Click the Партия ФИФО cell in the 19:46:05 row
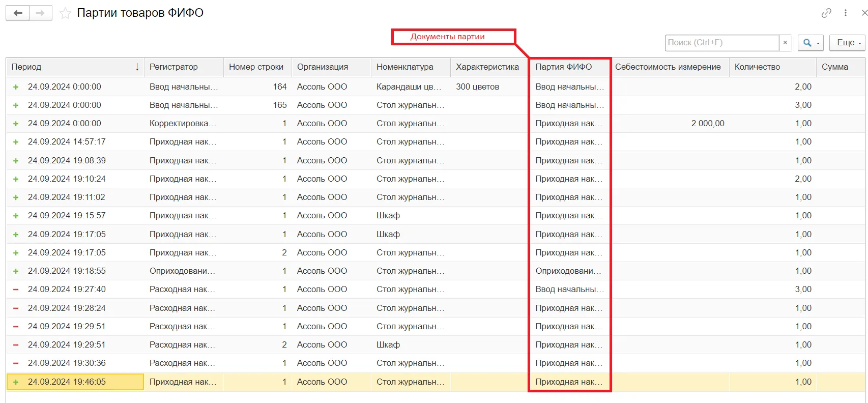 (x=569, y=382)
